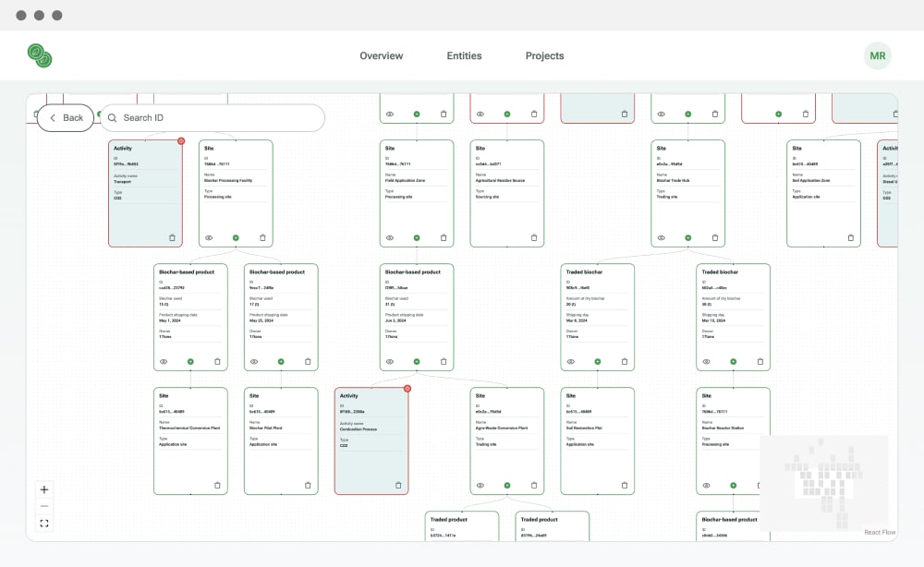The image size is (924, 567).
Task: Select the Biochar Trade Hub name text
Action: (673, 180)
